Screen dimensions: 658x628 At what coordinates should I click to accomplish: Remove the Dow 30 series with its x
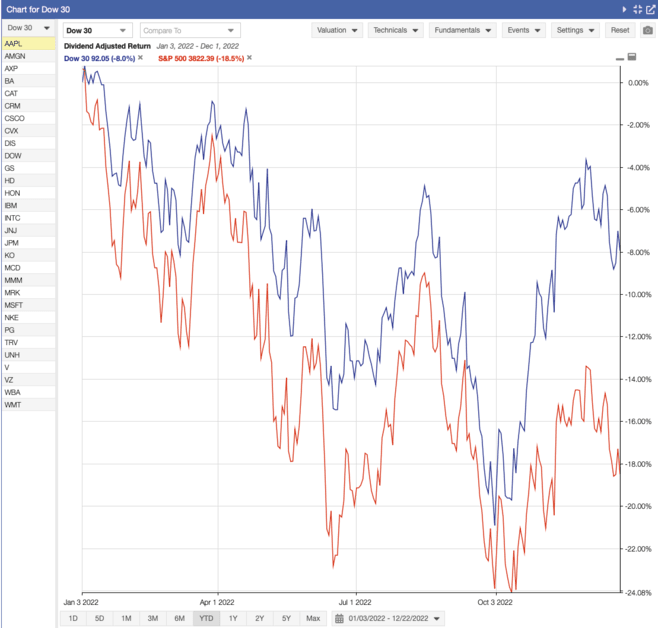140,57
